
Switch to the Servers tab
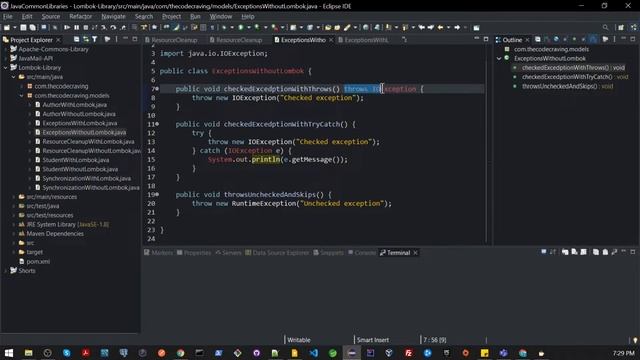tap(228, 253)
